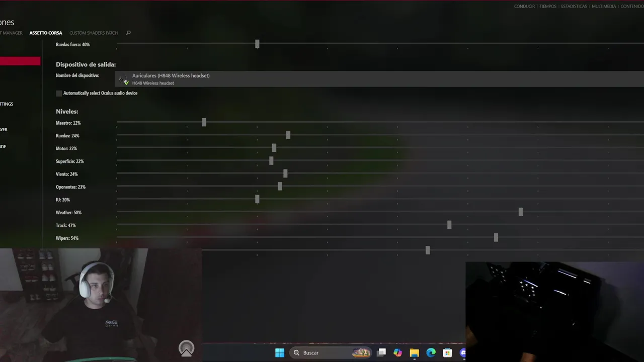This screenshot has width=644, height=362.
Task: Click the Ruedas fuera slider handle
Action: coord(257,44)
